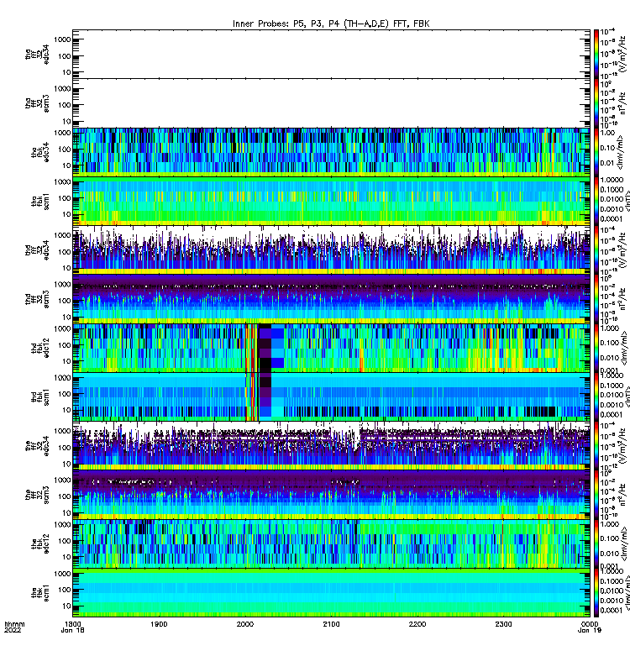Screen dimensions: 630x672
Task: Click the dark data gap in thd fbk edc12
Action: (265, 348)
